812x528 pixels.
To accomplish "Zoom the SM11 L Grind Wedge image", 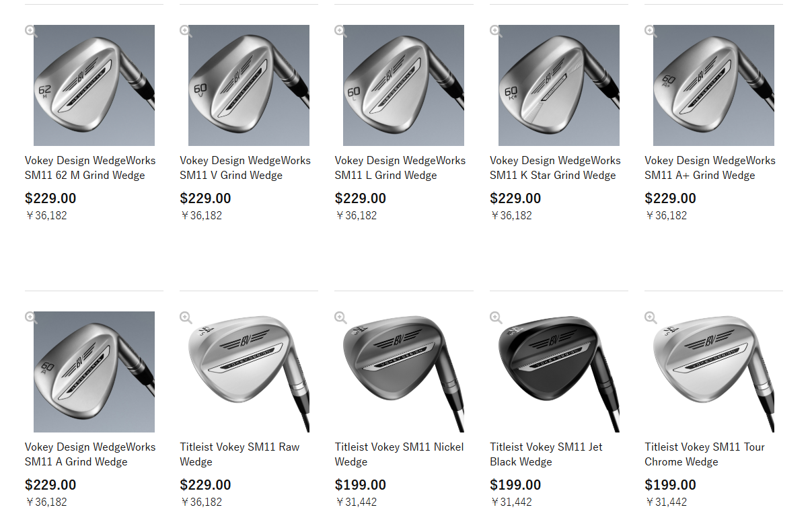I will click(x=340, y=31).
